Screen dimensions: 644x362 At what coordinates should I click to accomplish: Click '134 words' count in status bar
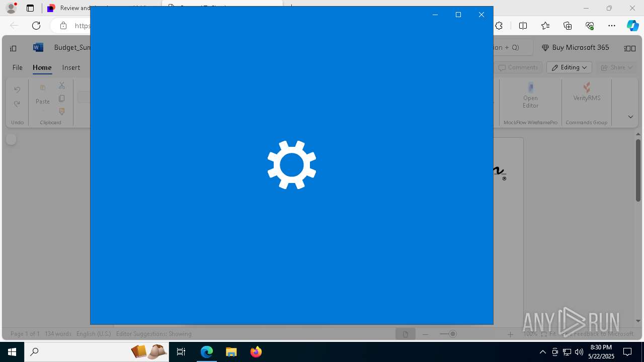coord(58,334)
